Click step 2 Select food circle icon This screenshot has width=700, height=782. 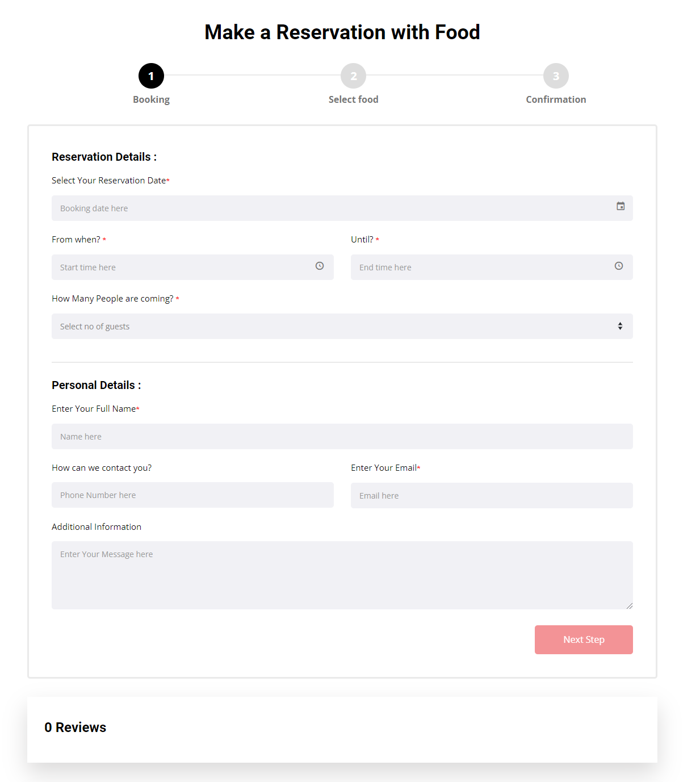(x=353, y=75)
